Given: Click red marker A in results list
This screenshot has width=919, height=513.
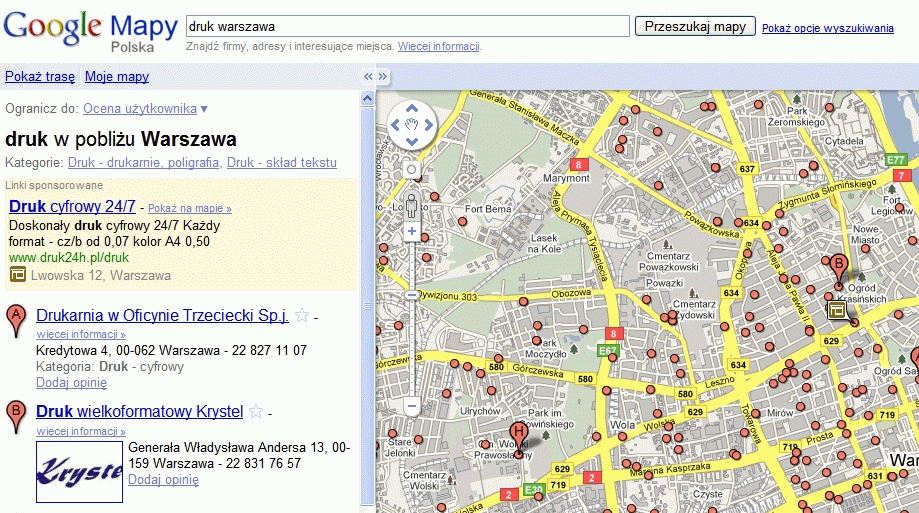Looking at the screenshot, I should [16, 321].
